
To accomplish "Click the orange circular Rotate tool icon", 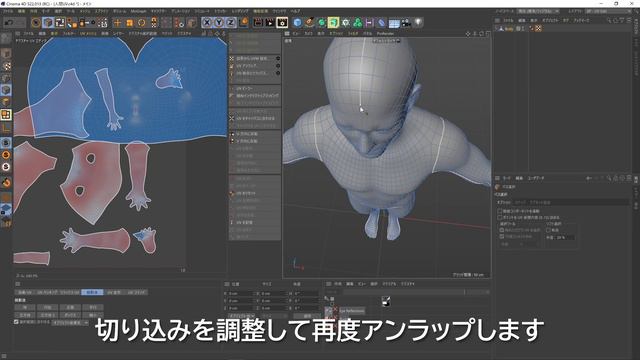I will pos(142,23).
